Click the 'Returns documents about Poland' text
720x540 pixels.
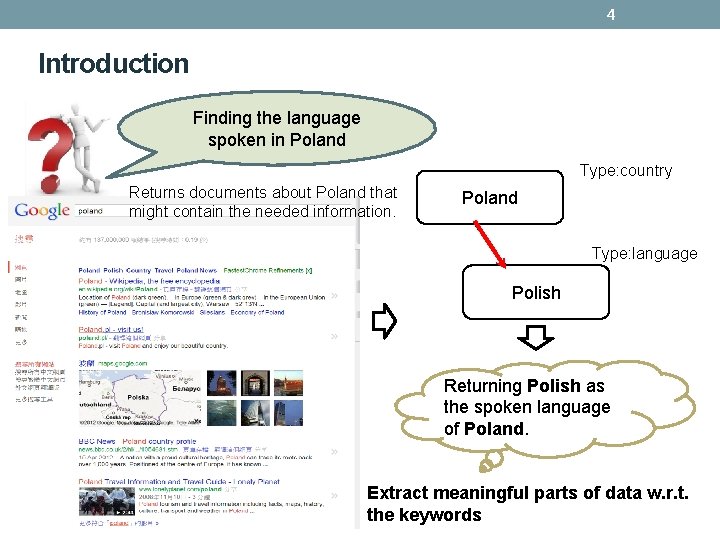coord(263,202)
